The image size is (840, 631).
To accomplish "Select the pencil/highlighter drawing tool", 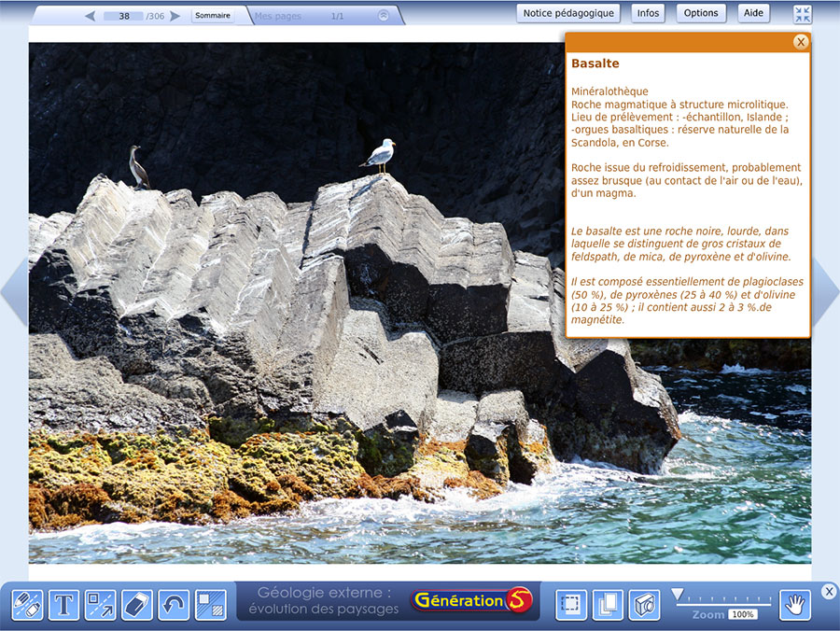I will point(27,605).
